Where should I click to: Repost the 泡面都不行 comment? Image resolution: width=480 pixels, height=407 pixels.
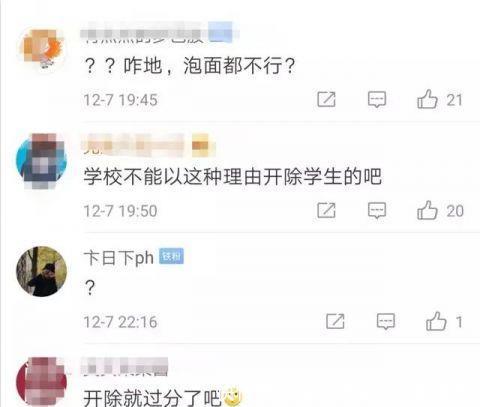coord(326,99)
